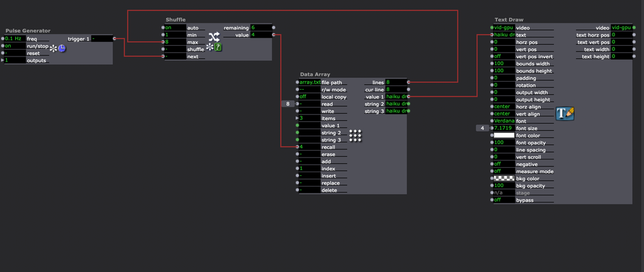Select the Text Draw actor title
The height and width of the screenshot is (272, 644).
tap(508, 19)
